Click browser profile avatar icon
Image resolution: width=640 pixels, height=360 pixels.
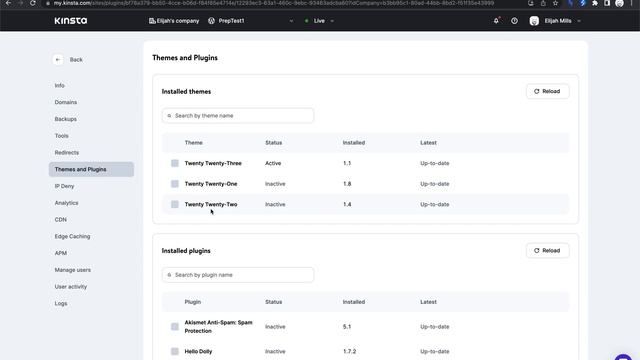point(619,3)
